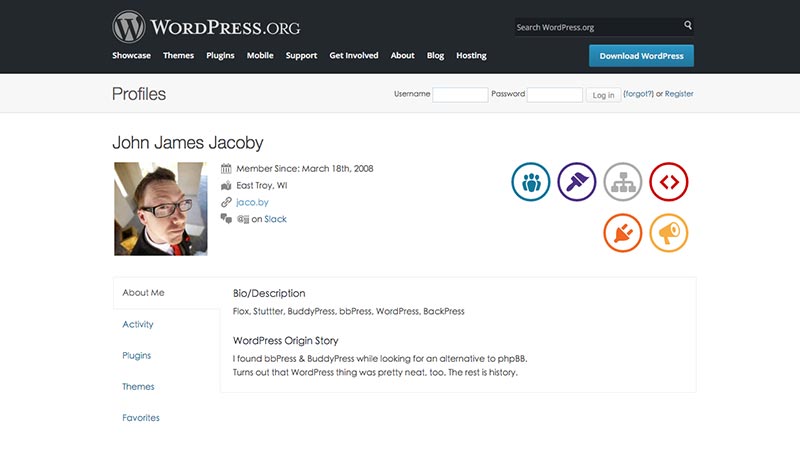Switch to the Activity profile tab
The width and height of the screenshot is (800, 450).
point(138,324)
